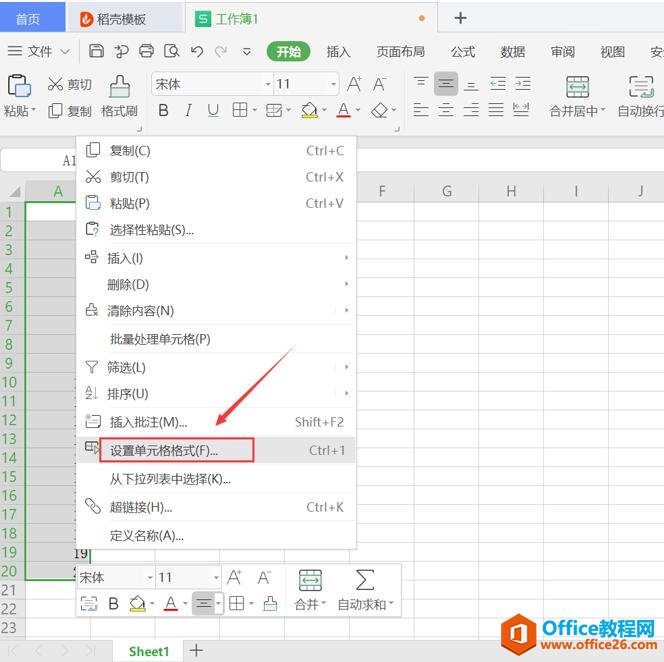Toggle Italic in the ribbon

tap(189, 111)
